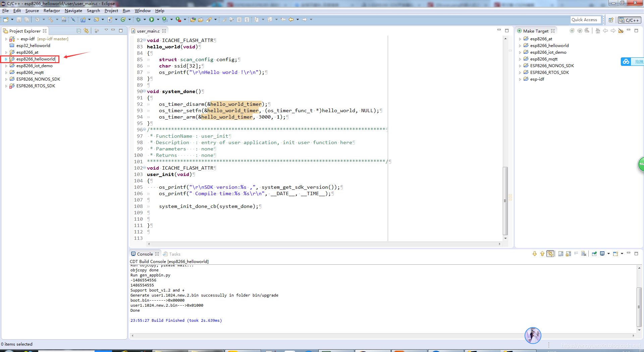644x352 pixels.
Task: Click Console previous up arrow icon
Action: pos(542,254)
